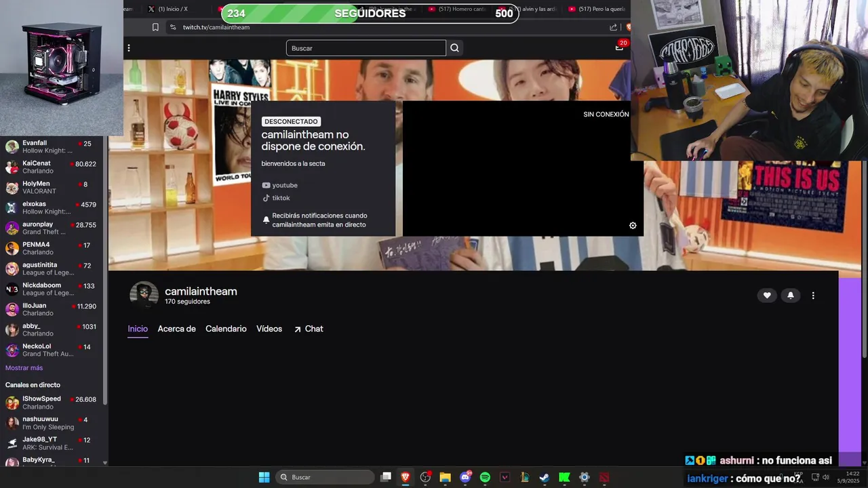Toggle notifications bell for camilaintheam
Viewport: 868px width, 488px height.
pyautogui.click(x=790, y=296)
